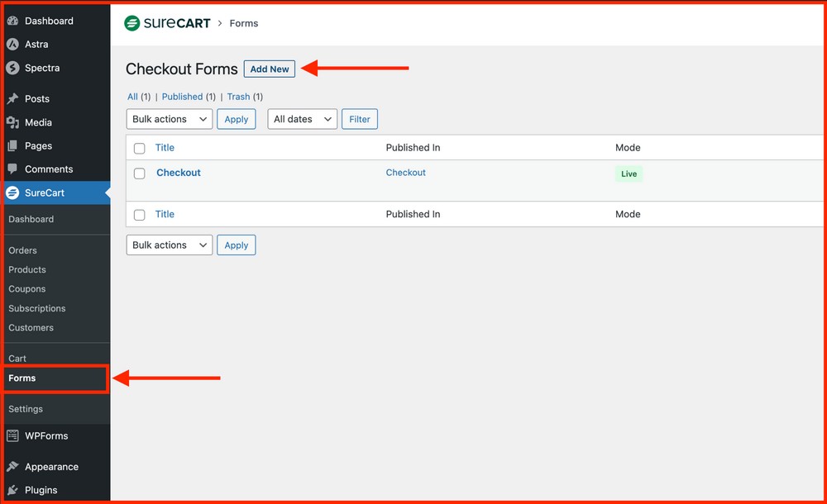827x504 pixels.
Task: Toggle select-all checkbox in table footer
Action: [x=140, y=215]
